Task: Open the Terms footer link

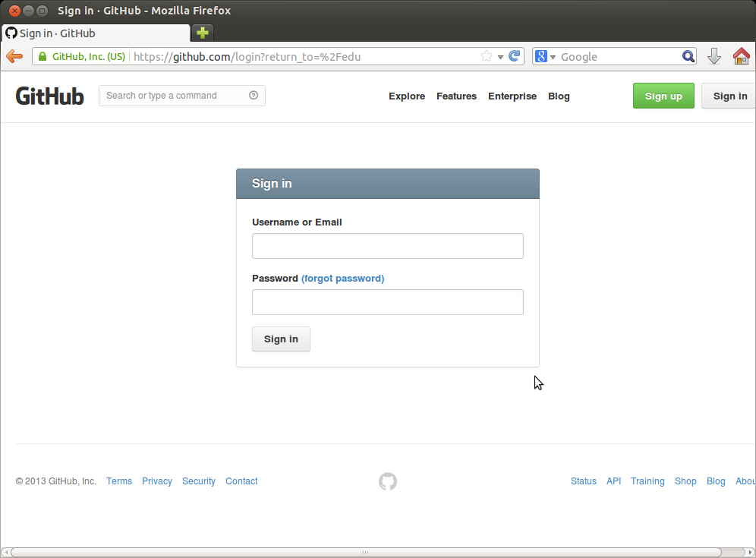Action: tap(119, 481)
